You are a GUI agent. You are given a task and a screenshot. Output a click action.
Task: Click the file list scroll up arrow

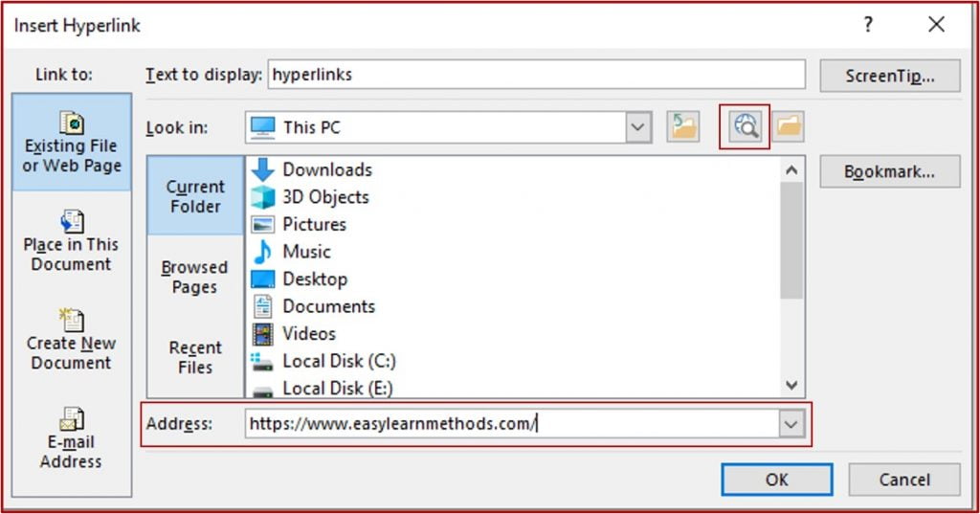791,170
